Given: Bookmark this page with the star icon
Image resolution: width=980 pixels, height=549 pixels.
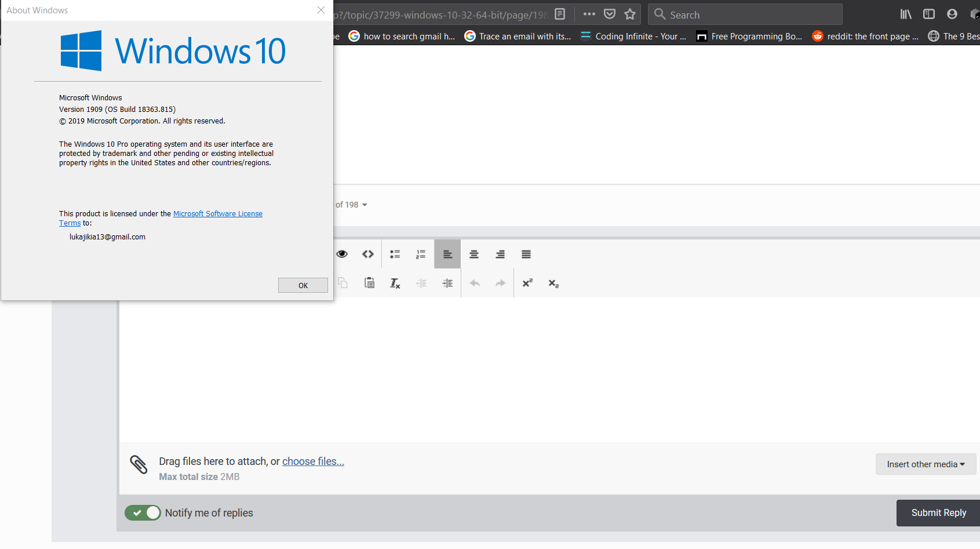Looking at the screenshot, I should [x=630, y=14].
